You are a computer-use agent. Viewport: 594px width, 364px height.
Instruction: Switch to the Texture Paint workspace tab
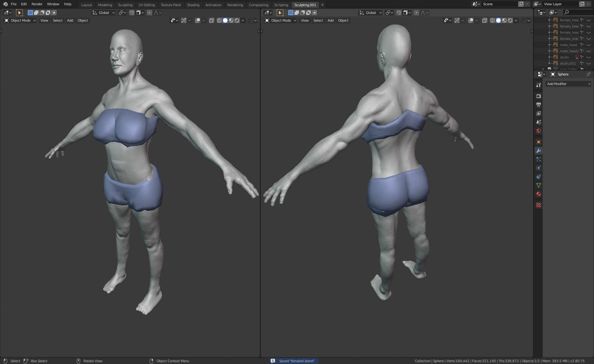click(171, 5)
